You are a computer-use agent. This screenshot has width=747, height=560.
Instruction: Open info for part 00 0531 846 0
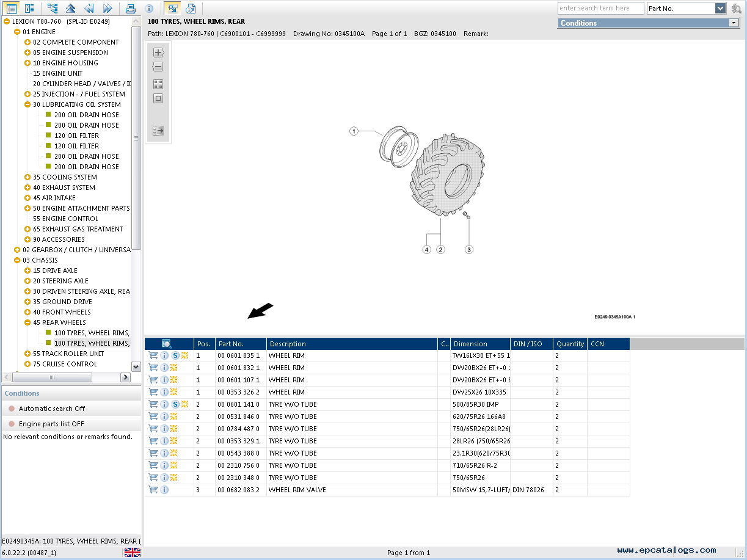pos(164,416)
